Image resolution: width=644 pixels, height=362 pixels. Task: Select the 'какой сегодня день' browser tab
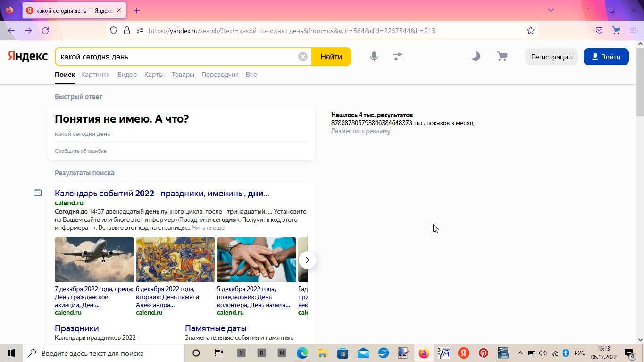pos(75,10)
